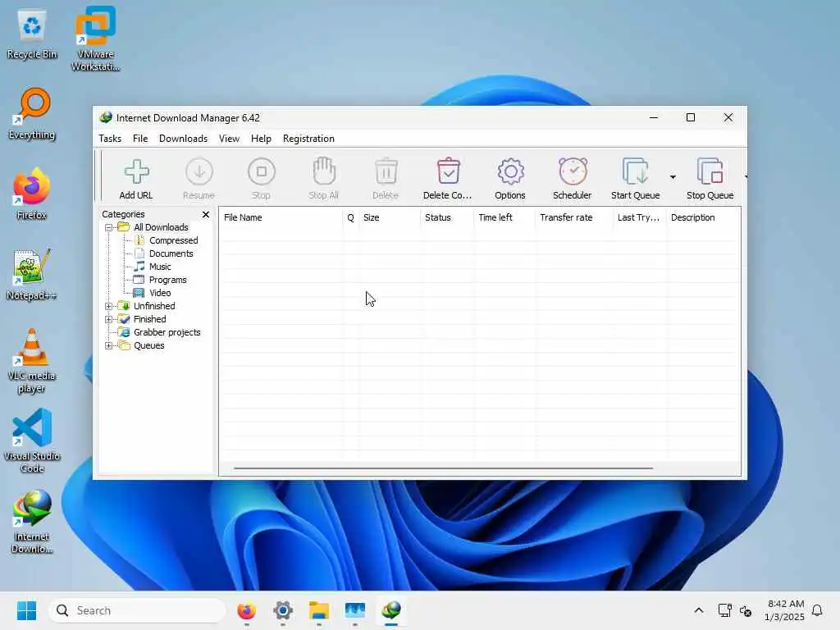
Task: Sort by the Status column header
Action: [x=447, y=217]
